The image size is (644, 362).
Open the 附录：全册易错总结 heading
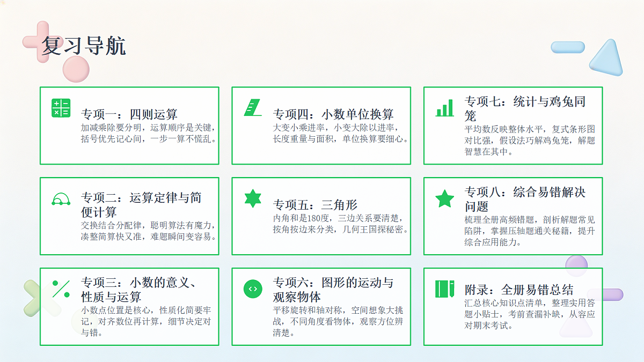[519, 290]
